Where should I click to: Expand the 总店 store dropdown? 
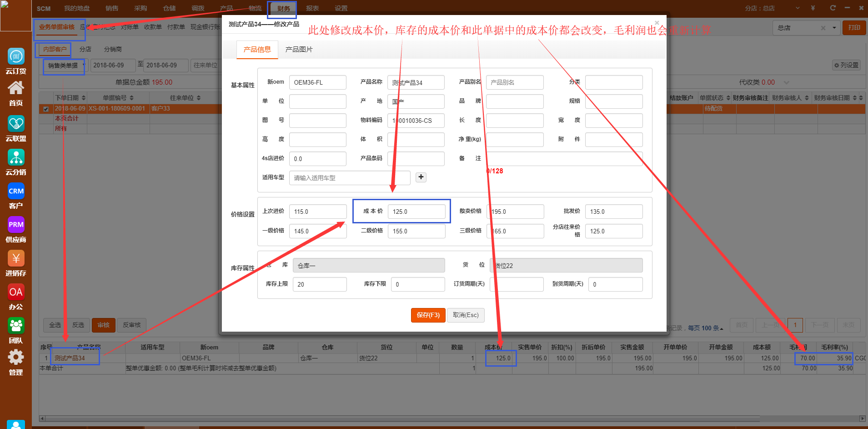(834, 28)
